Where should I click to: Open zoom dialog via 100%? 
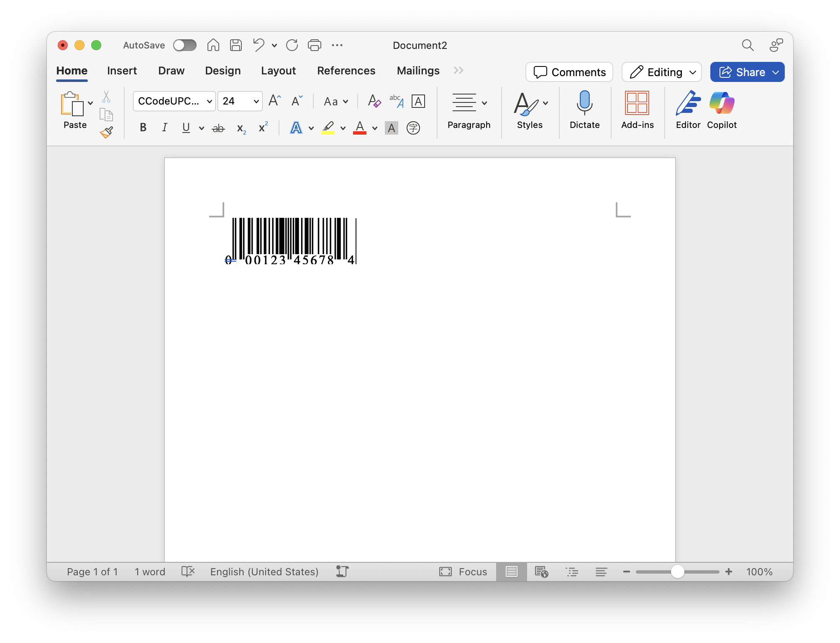tap(759, 572)
